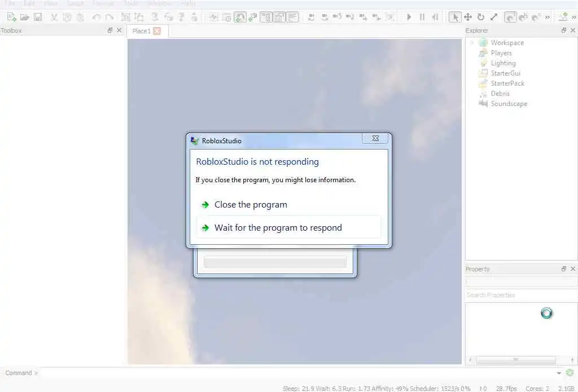Viewport: 578px width, 392px height.
Task: Click the Search Properties field
Action: click(x=521, y=295)
